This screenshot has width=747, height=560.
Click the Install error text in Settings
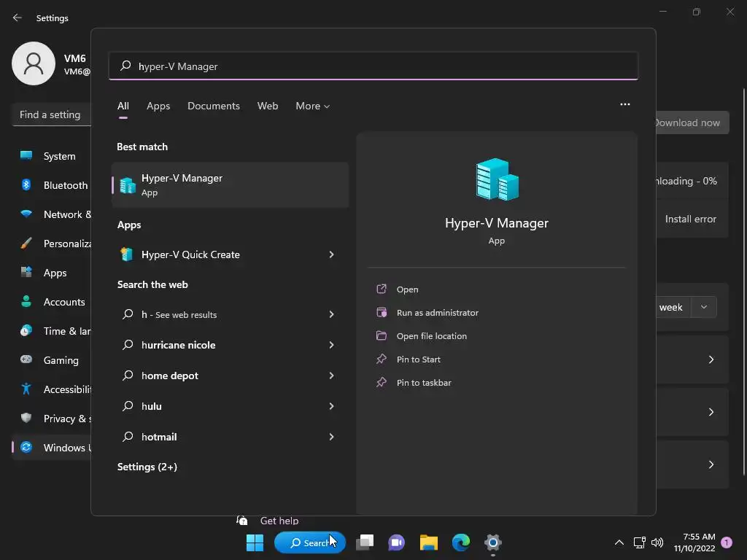(691, 219)
